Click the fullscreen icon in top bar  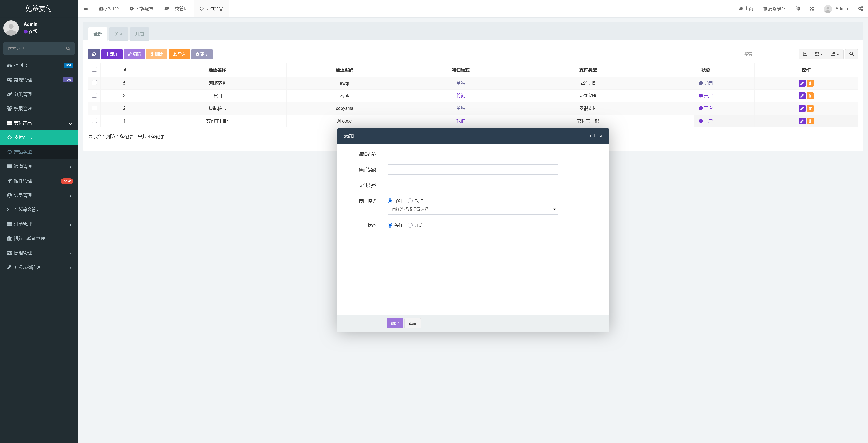click(811, 9)
